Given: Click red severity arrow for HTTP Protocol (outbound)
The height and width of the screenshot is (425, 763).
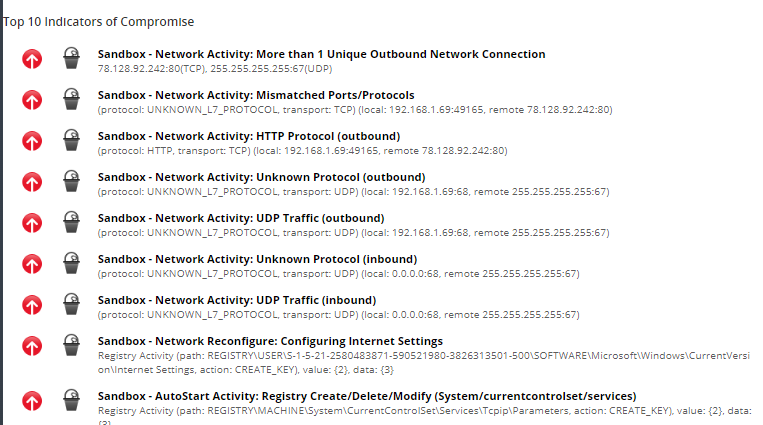Looking at the screenshot, I should (x=32, y=141).
